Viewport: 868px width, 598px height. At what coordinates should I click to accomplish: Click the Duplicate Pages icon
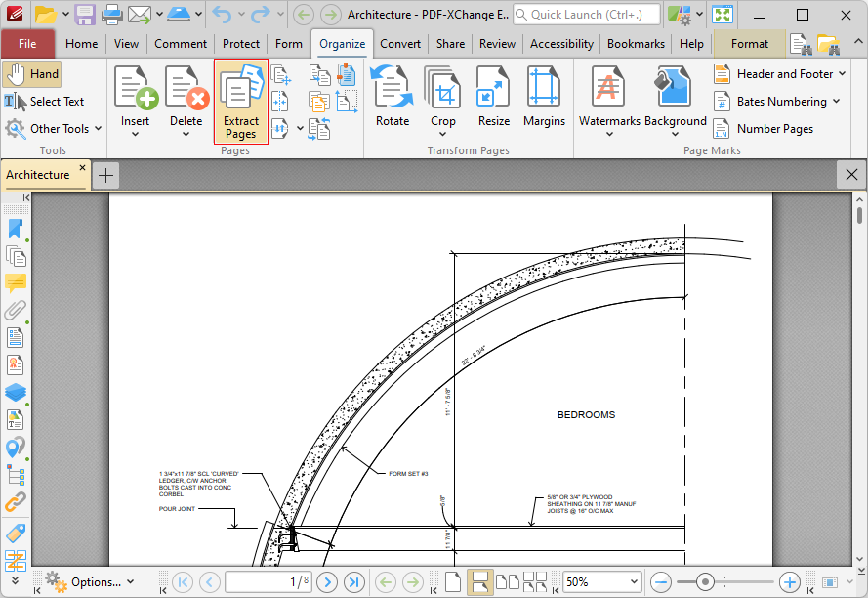click(319, 74)
